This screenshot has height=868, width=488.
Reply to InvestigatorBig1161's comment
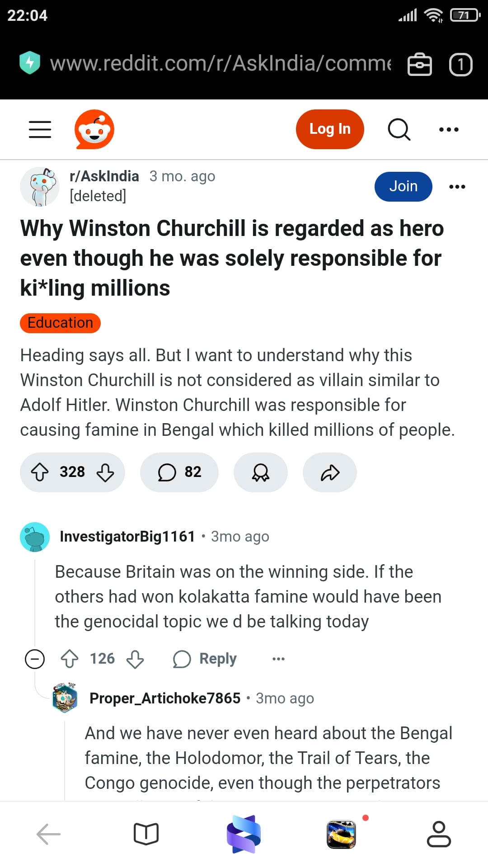205,659
